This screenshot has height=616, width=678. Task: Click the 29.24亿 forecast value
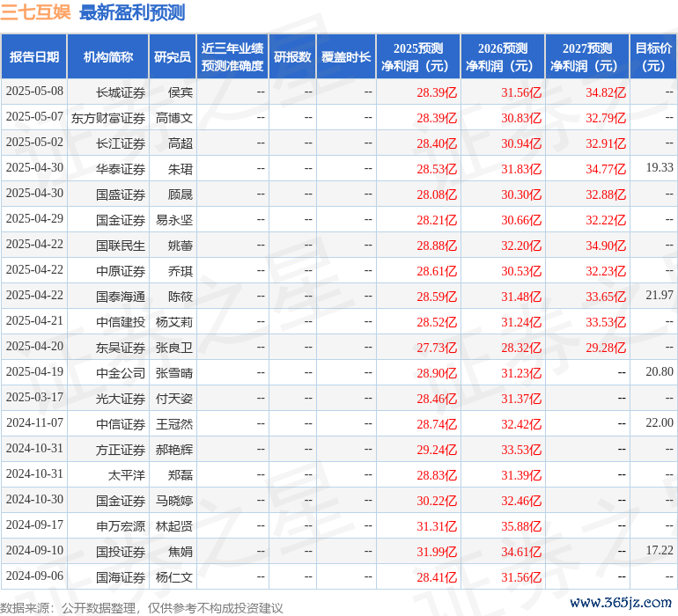point(437,450)
